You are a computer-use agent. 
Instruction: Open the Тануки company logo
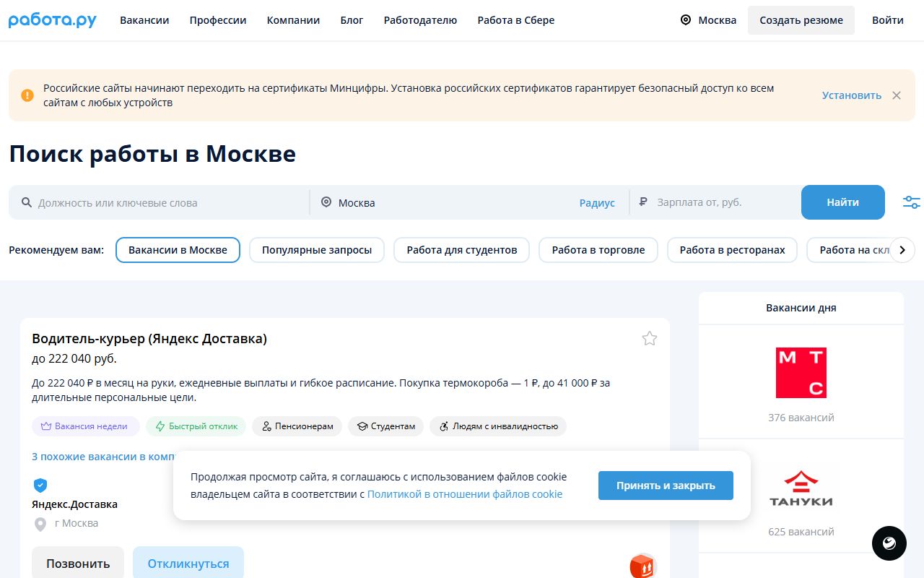[801, 488]
